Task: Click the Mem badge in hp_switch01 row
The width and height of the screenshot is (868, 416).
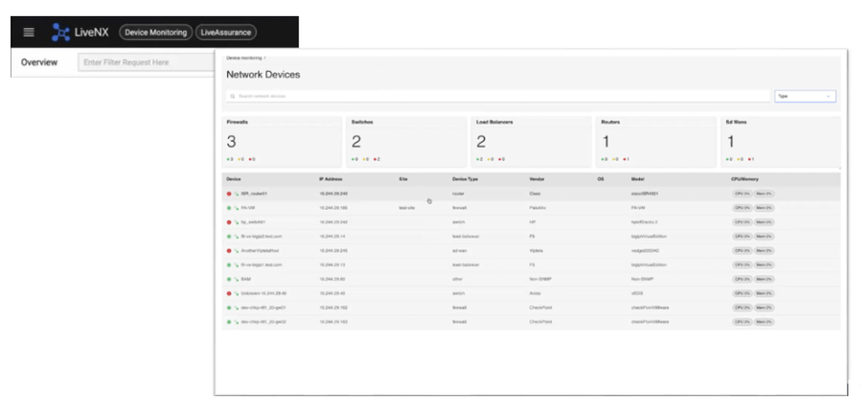Action: click(764, 222)
